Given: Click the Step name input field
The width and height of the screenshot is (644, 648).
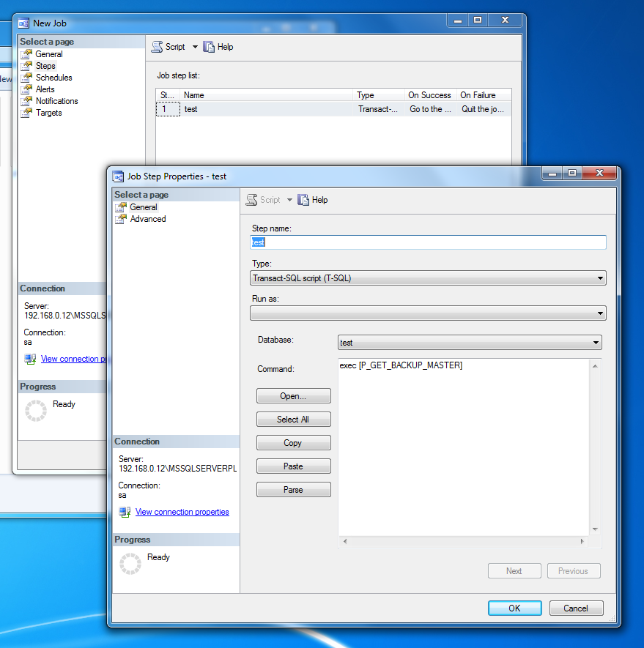Looking at the screenshot, I should [428, 242].
